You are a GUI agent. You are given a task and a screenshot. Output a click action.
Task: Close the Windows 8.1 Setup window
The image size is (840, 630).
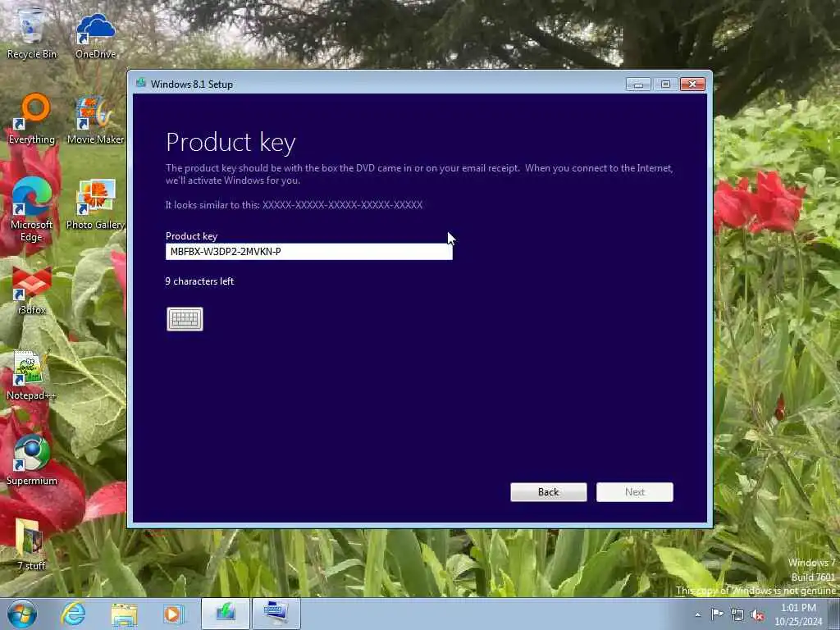tap(692, 84)
